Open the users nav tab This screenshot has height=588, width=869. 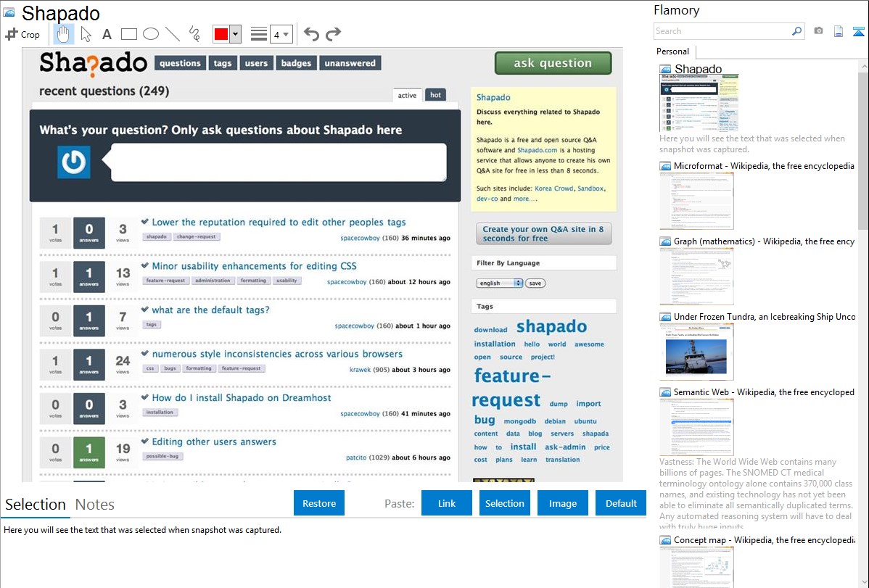pyautogui.click(x=256, y=63)
